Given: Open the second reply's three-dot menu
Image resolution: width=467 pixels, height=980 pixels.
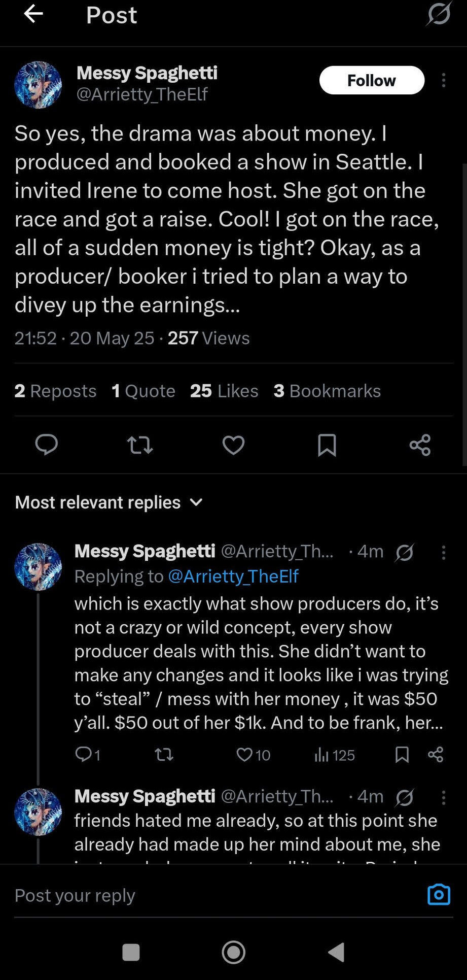Looking at the screenshot, I should click(444, 797).
